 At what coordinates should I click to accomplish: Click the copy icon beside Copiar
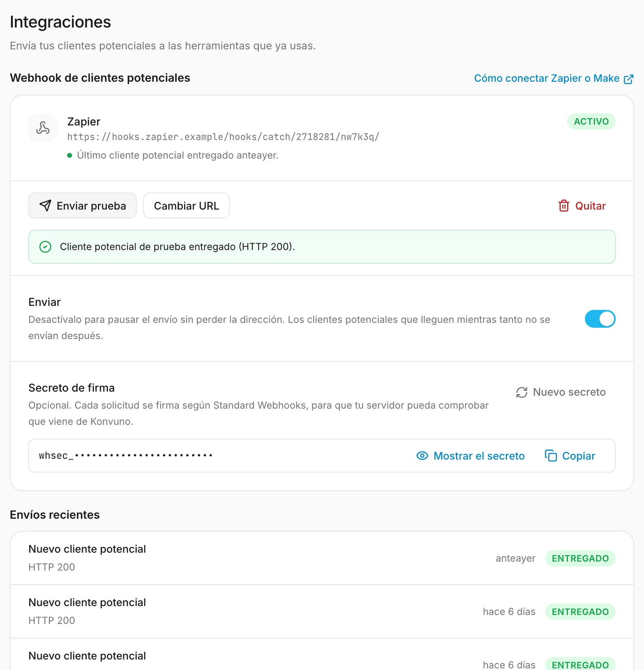click(551, 456)
